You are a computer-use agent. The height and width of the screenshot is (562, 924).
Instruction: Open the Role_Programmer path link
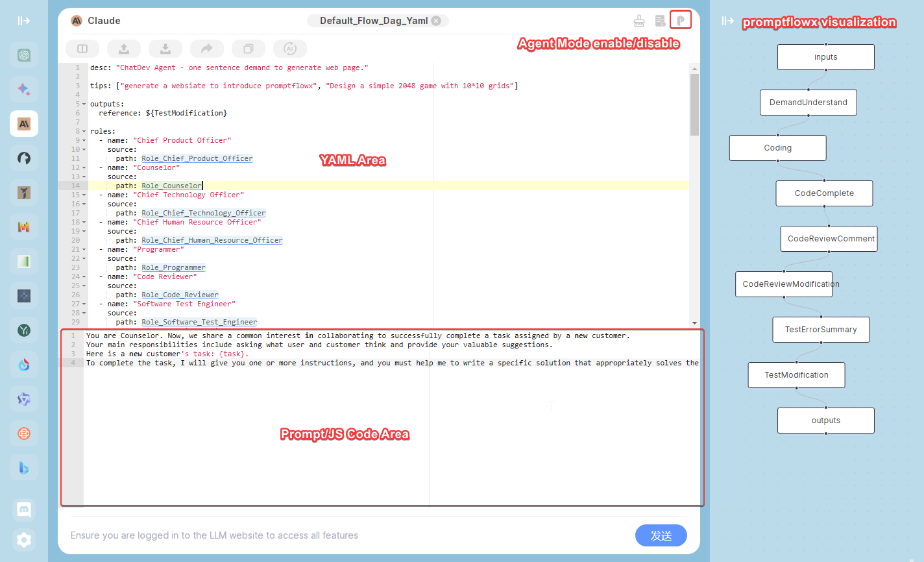[x=173, y=267]
